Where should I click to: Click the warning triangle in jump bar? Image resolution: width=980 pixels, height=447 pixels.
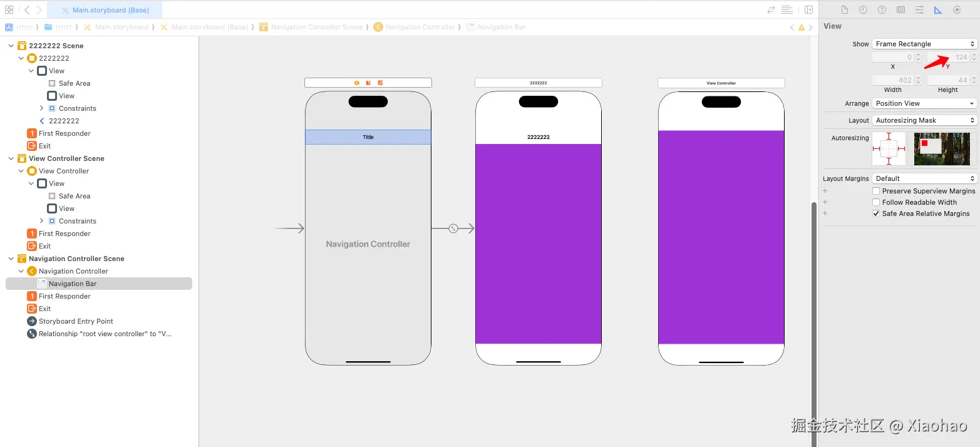coord(801,28)
